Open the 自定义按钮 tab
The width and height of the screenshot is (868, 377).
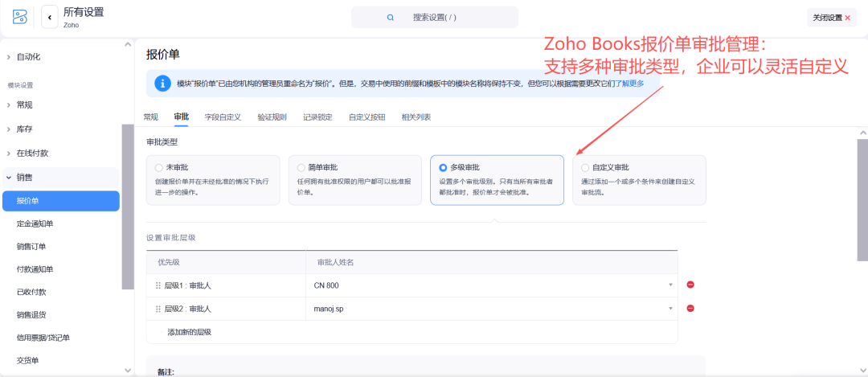[x=367, y=117]
